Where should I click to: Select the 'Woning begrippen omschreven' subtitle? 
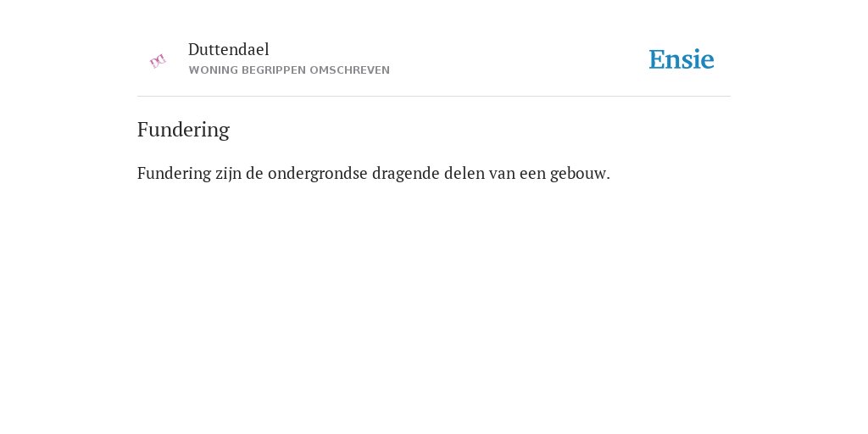pyautogui.click(x=289, y=70)
